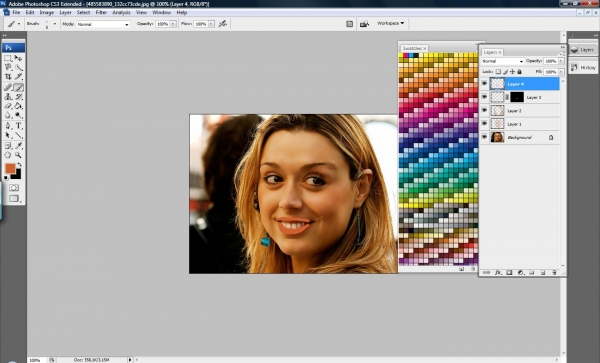Image resolution: width=600 pixels, height=363 pixels.
Task: Open the layer Opacity arrow in Layers panel
Action: pyautogui.click(x=561, y=61)
